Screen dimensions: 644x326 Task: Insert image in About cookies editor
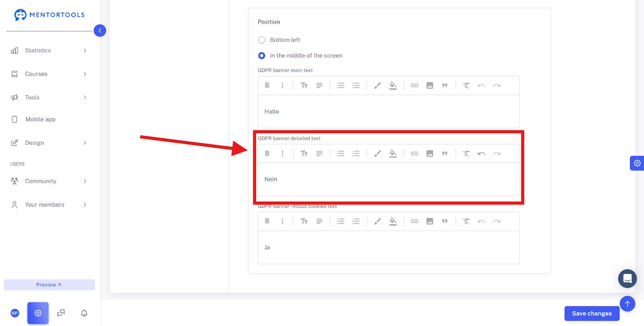pos(430,221)
